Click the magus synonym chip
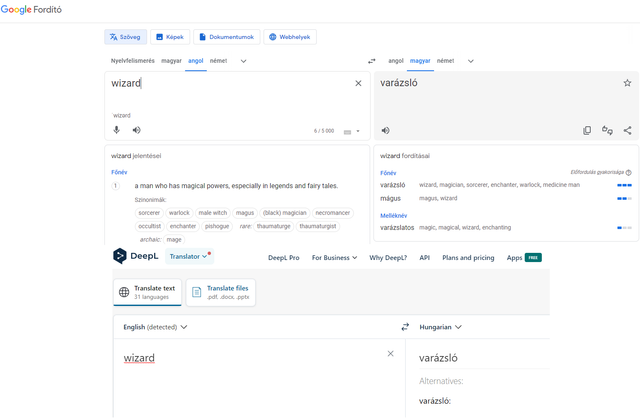Screen dimensions: 640x418 tap(245, 213)
